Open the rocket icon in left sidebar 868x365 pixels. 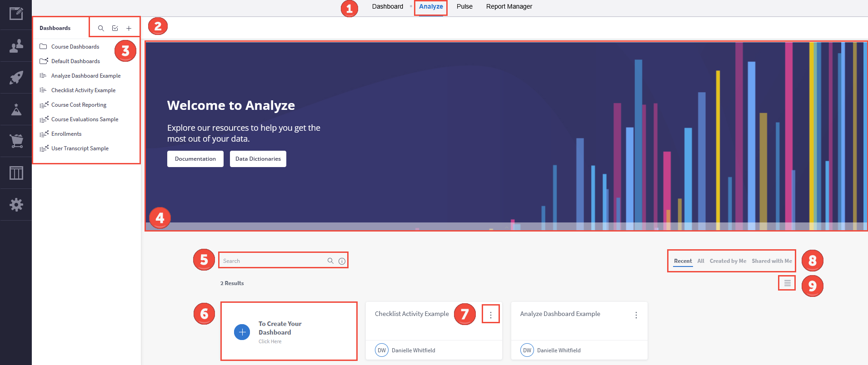coord(16,78)
